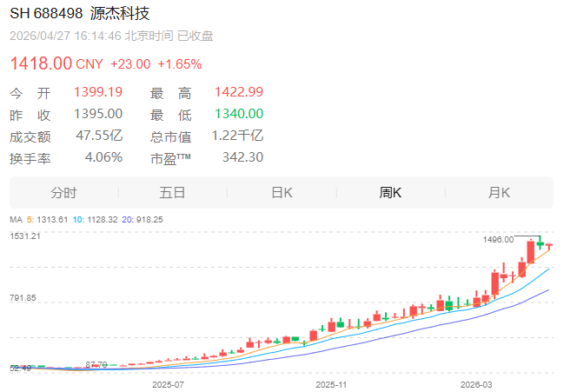Click the chart low label 87.70
The image size is (564, 392).
coord(96,365)
